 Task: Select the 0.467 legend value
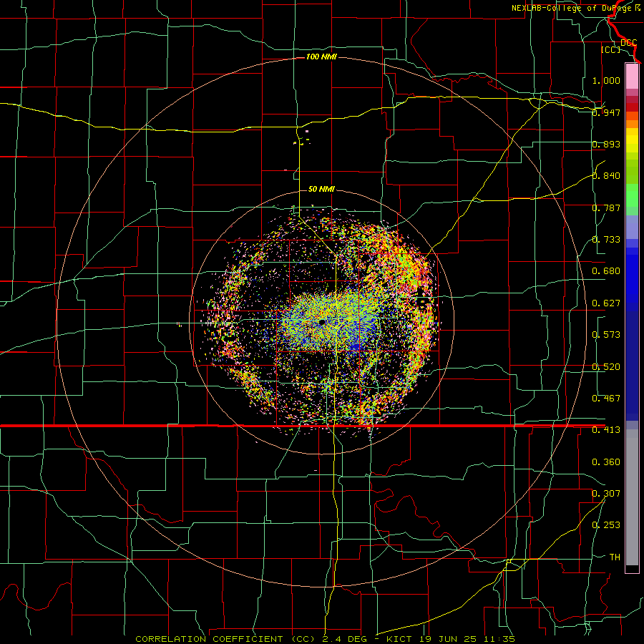[606, 399]
